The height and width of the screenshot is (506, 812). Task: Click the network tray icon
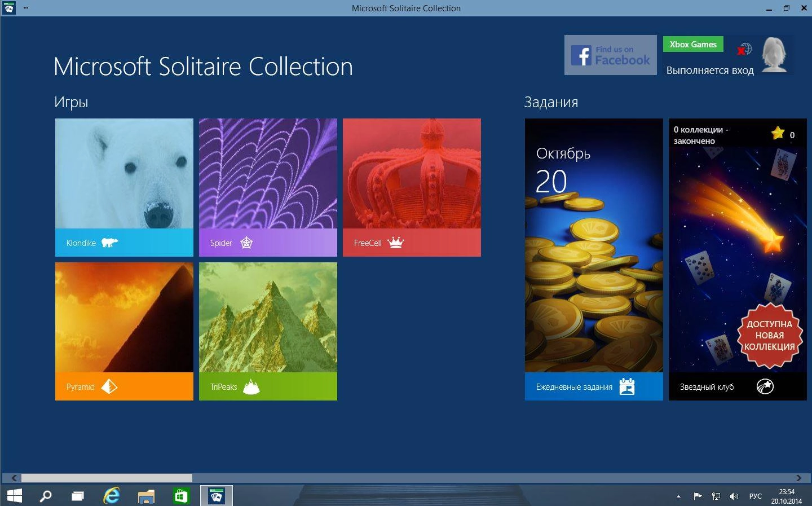[x=716, y=496]
